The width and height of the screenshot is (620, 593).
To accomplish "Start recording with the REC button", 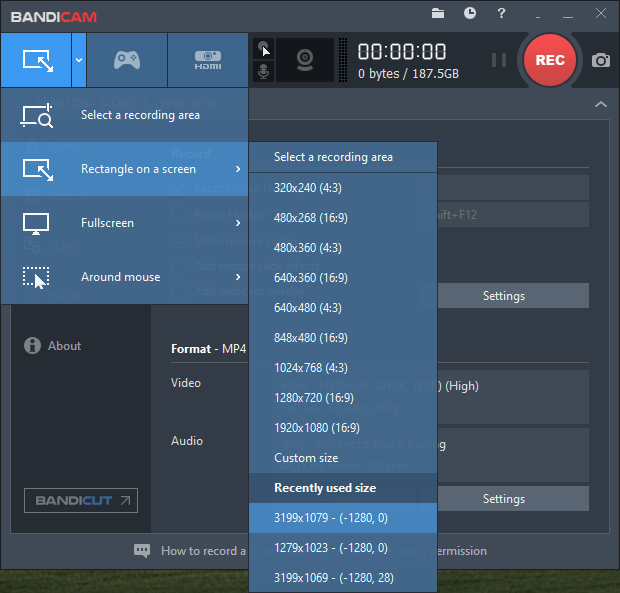I will point(550,60).
